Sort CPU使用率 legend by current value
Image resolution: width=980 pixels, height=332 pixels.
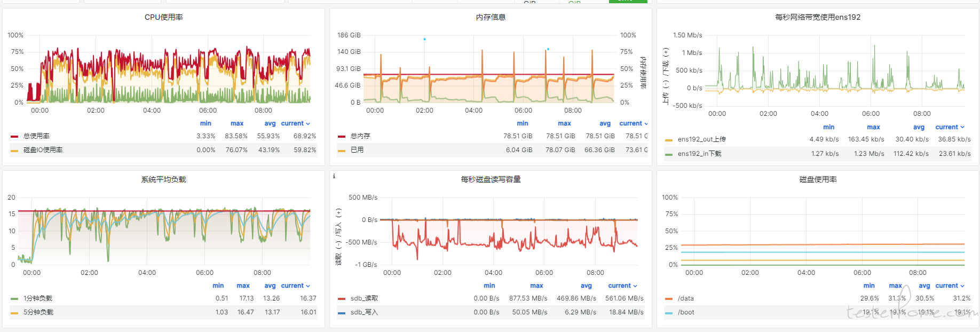(x=295, y=123)
